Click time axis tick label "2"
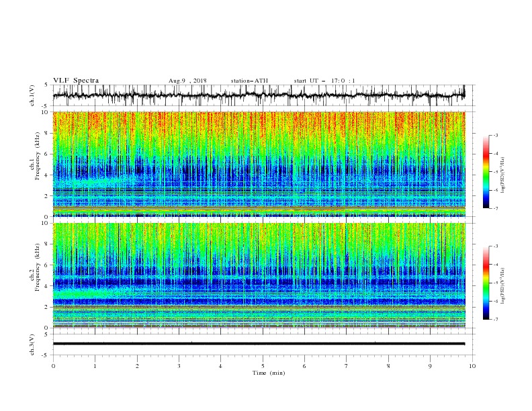 137,366
